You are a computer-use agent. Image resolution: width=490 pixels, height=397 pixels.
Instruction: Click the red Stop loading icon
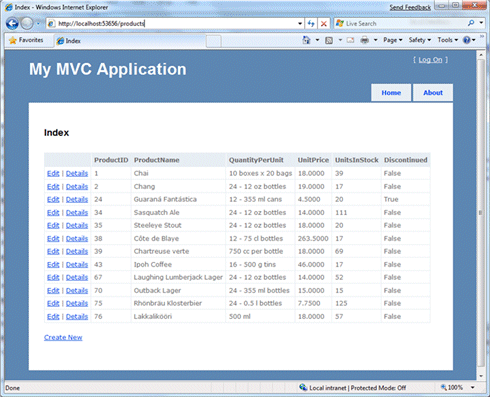point(323,24)
